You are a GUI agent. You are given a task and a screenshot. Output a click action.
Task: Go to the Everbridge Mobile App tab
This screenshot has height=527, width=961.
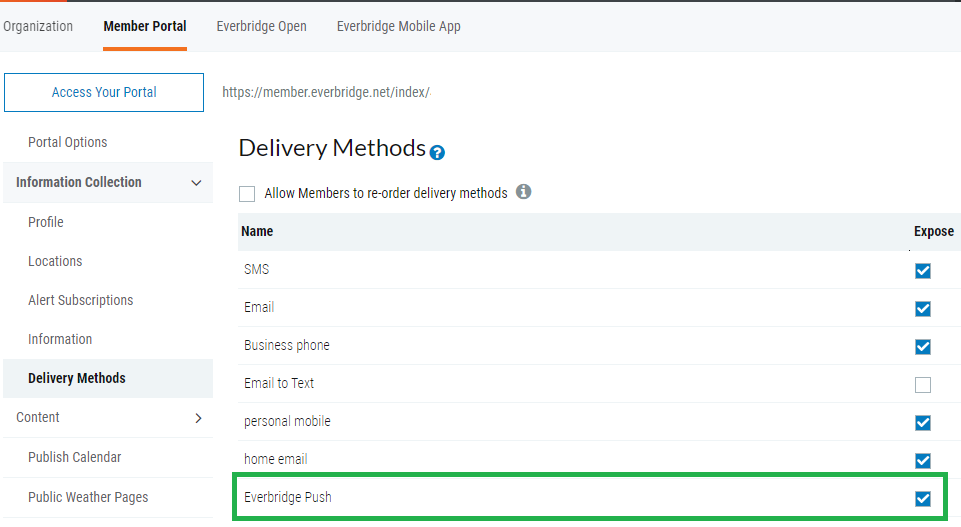(x=398, y=26)
